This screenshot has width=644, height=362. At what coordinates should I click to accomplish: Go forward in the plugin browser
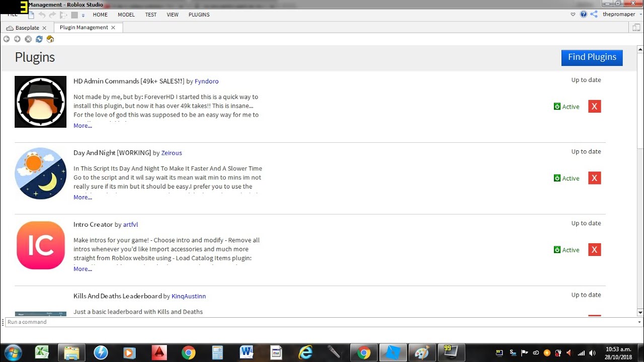pyautogui.click(x=17, y=39)
